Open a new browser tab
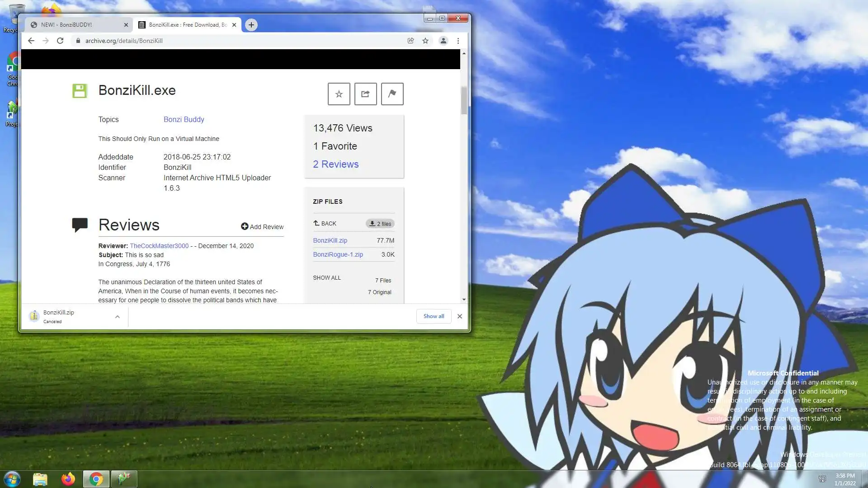Screen dimensions: 868x488 pos(251,25)
